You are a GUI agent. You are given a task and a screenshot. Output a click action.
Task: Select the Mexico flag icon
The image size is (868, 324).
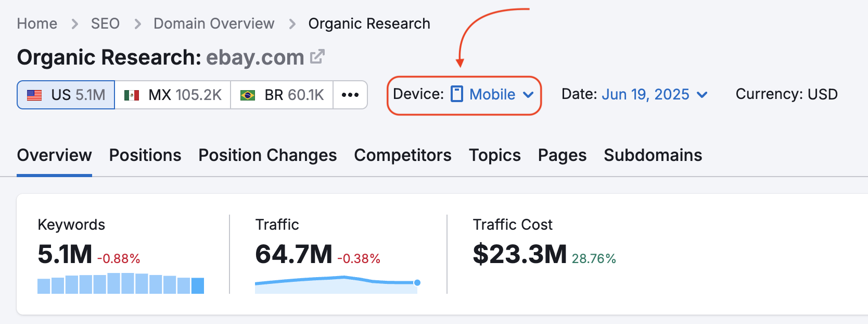[x=133, y=95]
